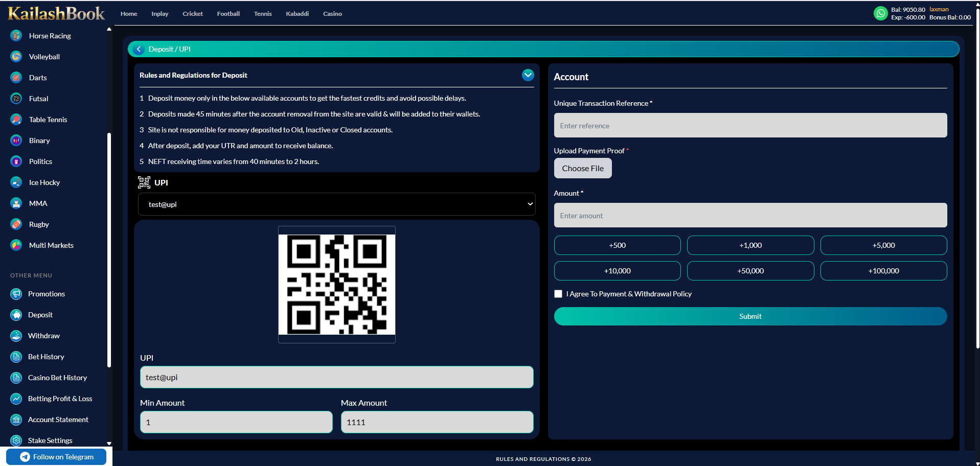Click Betting Profit & Loss chart icon
The image size is (980, 466).
(16, 399)
